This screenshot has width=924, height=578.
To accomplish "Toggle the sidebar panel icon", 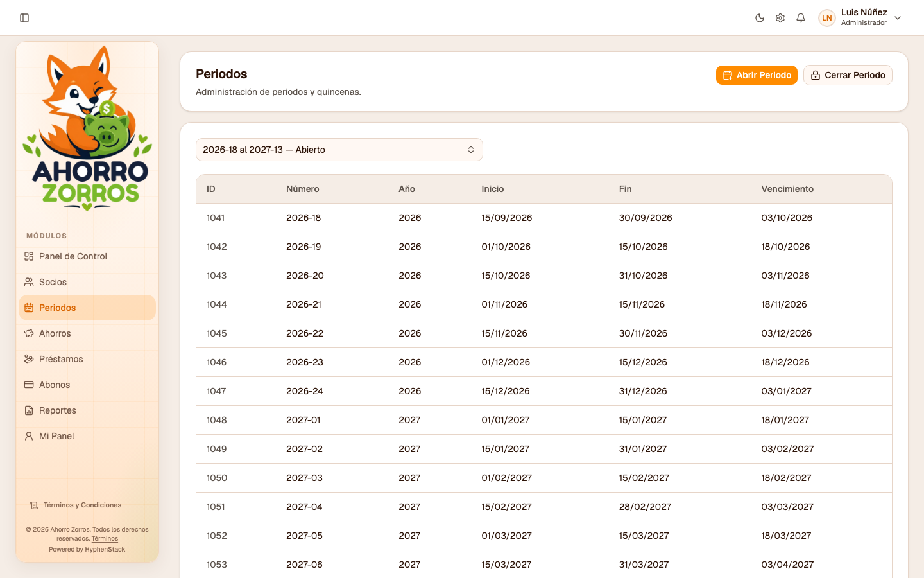I will click(x=24, y=18).
